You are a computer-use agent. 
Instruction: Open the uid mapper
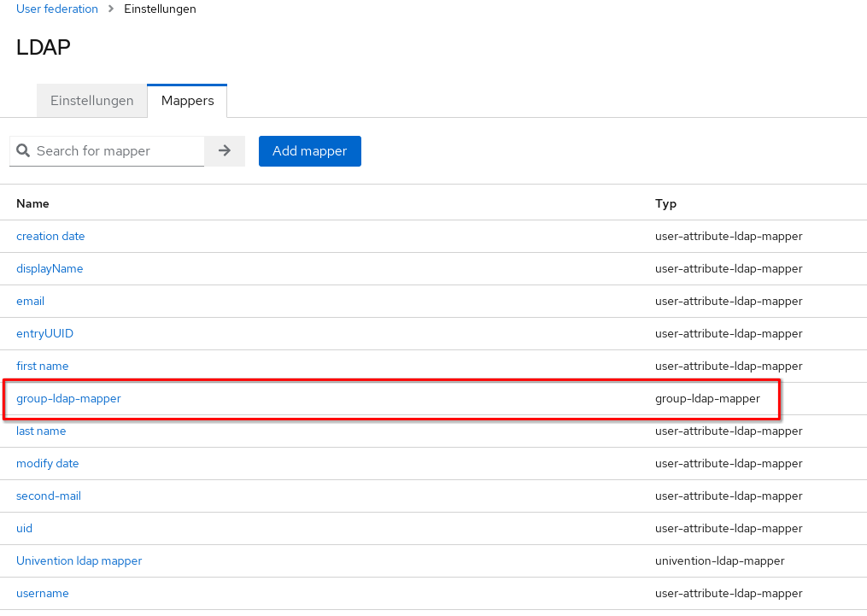tap(24, 528)
